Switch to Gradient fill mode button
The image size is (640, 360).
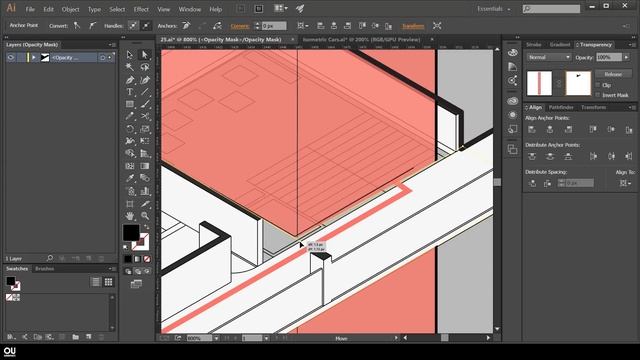137,259
